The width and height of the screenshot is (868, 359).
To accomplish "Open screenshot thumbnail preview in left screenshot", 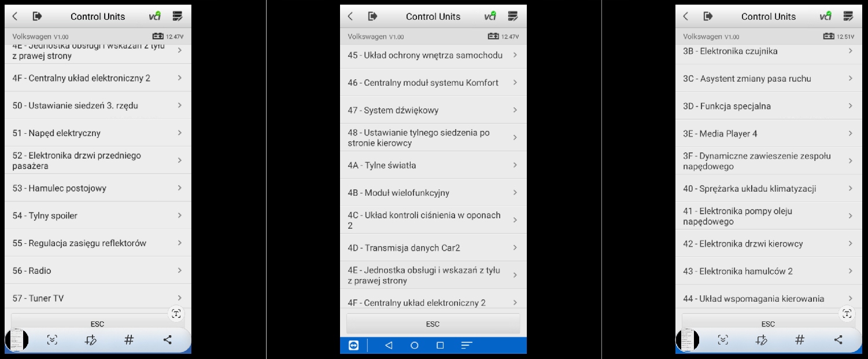I will click(x=17, y=340).
